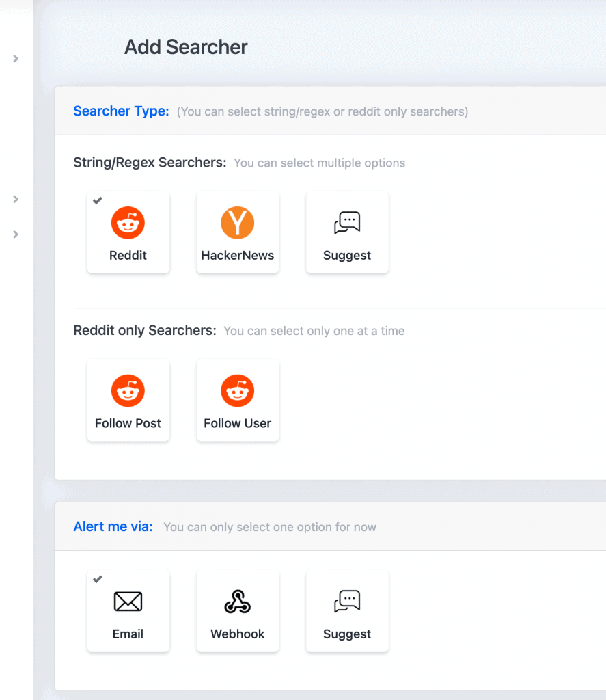Expand the middle sidebar chevron
Viewport: 606px width, 700px height.
pyautogui.click(x=16, y=199)
